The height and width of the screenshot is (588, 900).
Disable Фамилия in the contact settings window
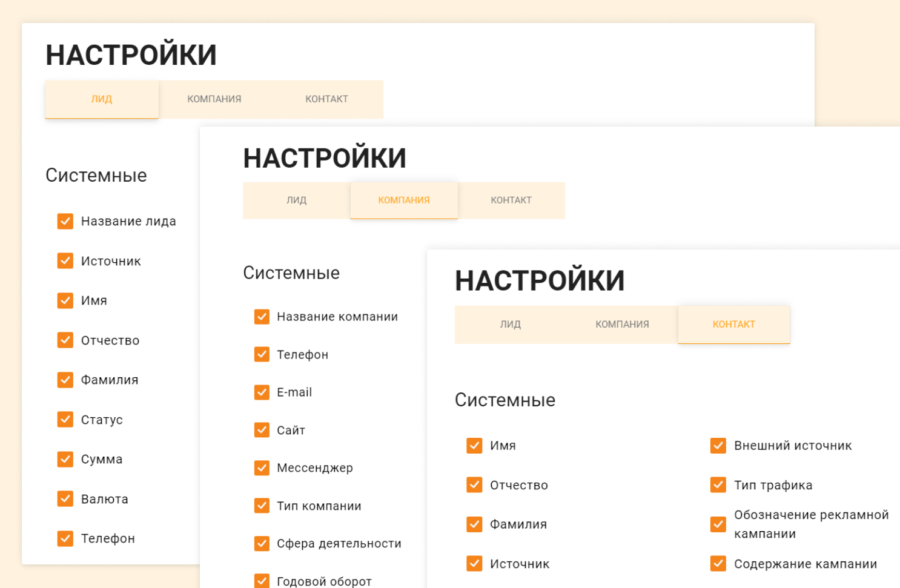coord(475,524)
